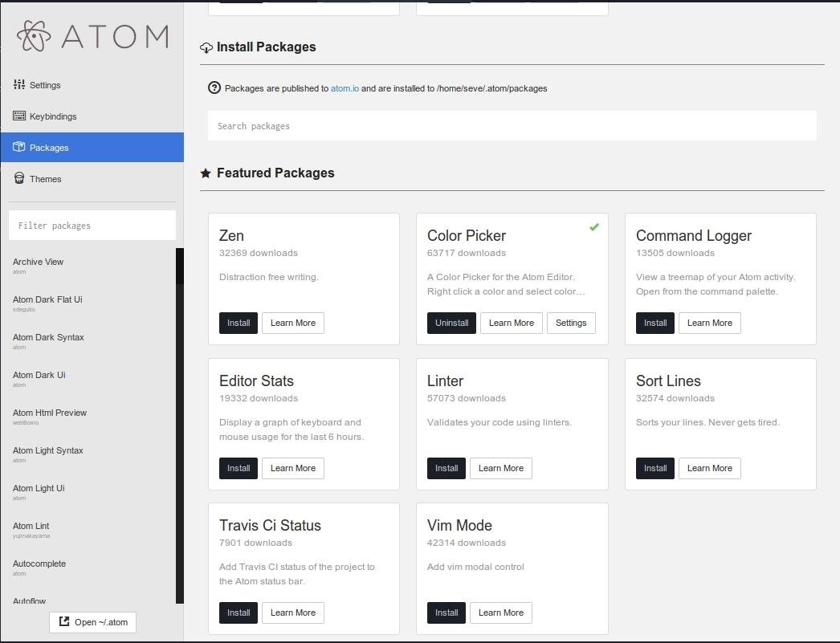Open the Settings section
This screenshot has width=840, height=643.
(x=92, y=84)
